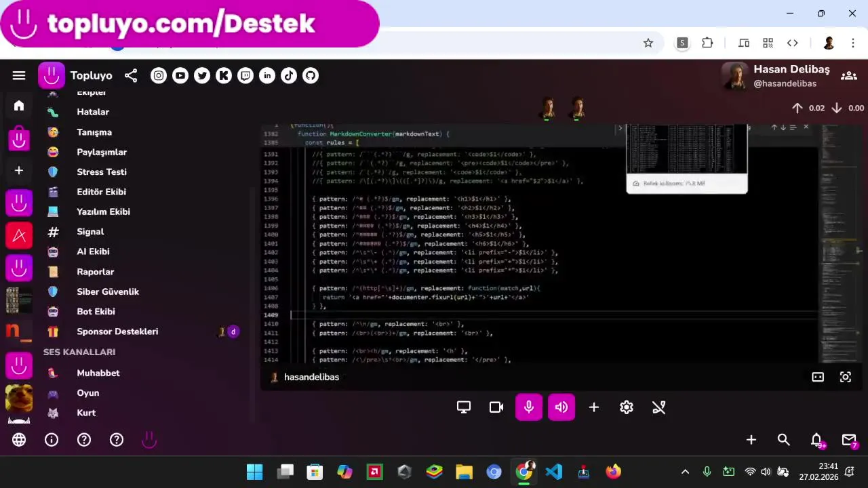Toggle fullscreen on the shared stream
Viewport: 868px width, 488px height.
846,378
